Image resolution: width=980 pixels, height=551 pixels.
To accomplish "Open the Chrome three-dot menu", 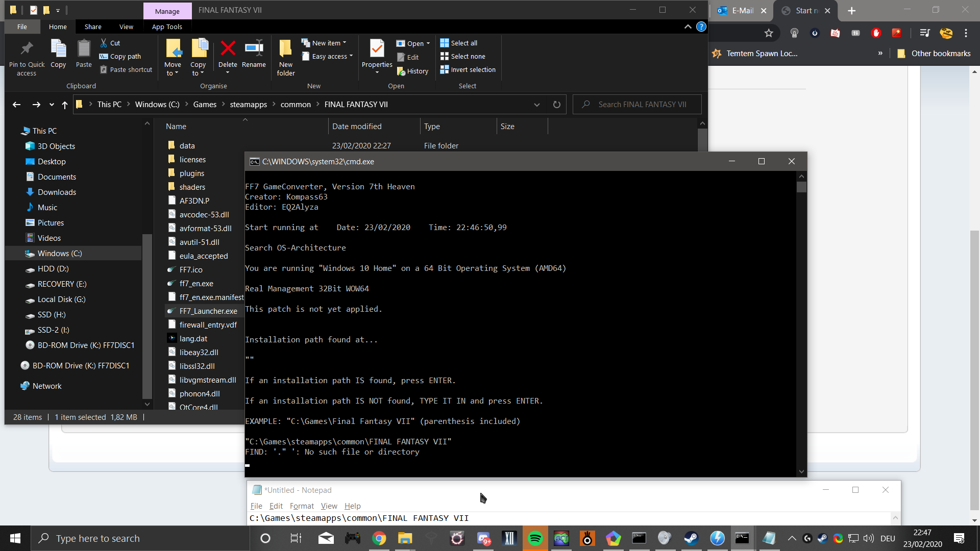I will (x=966, y=33).
